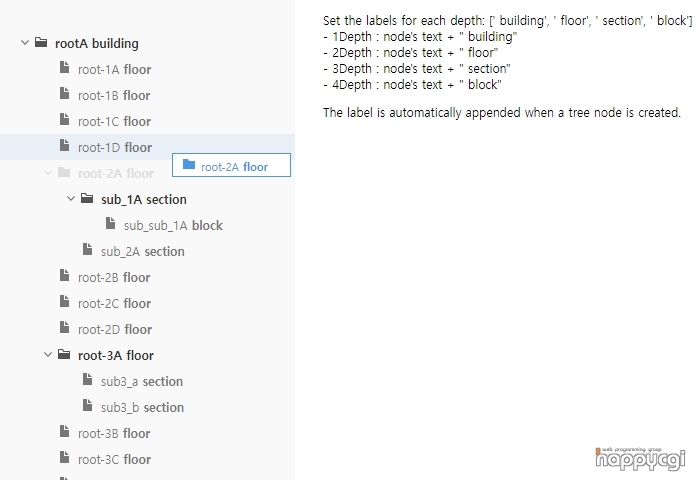Click the sub_1A section folder icon
The height and width of the screenshot is (480, 696).
tap(87, 198)
